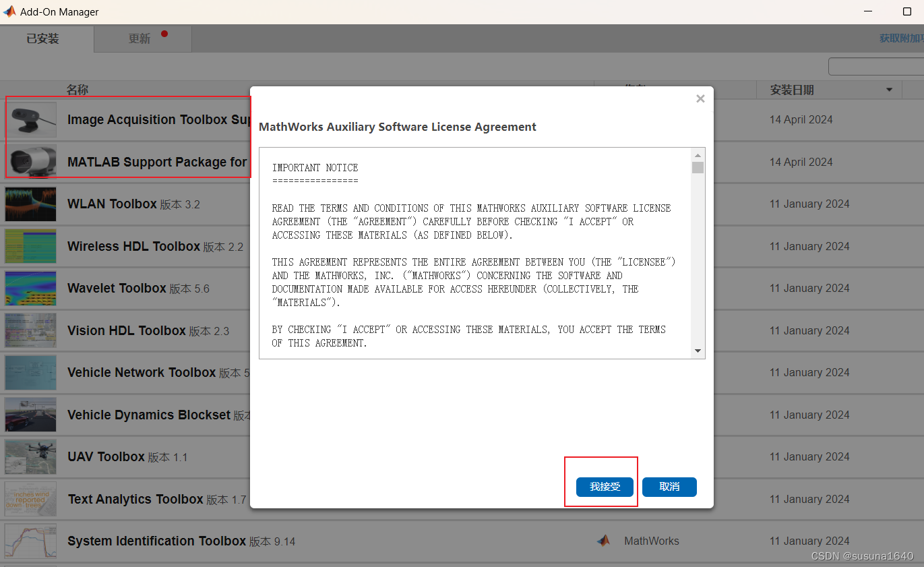Select the WLAN Toolbox name
Image resolution: width=924 pixels, height=567 pixels.
coord(112,204)
